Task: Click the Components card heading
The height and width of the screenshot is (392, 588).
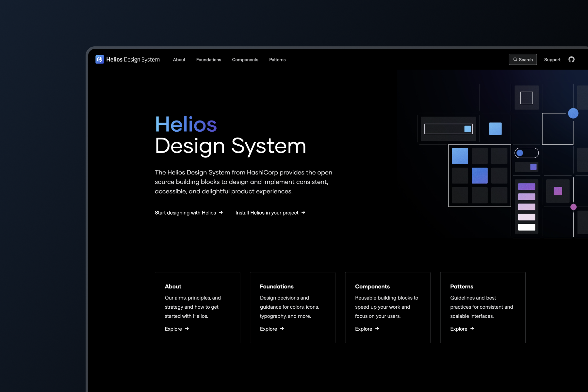Action: pyautogui.click(x=372, y=286)
